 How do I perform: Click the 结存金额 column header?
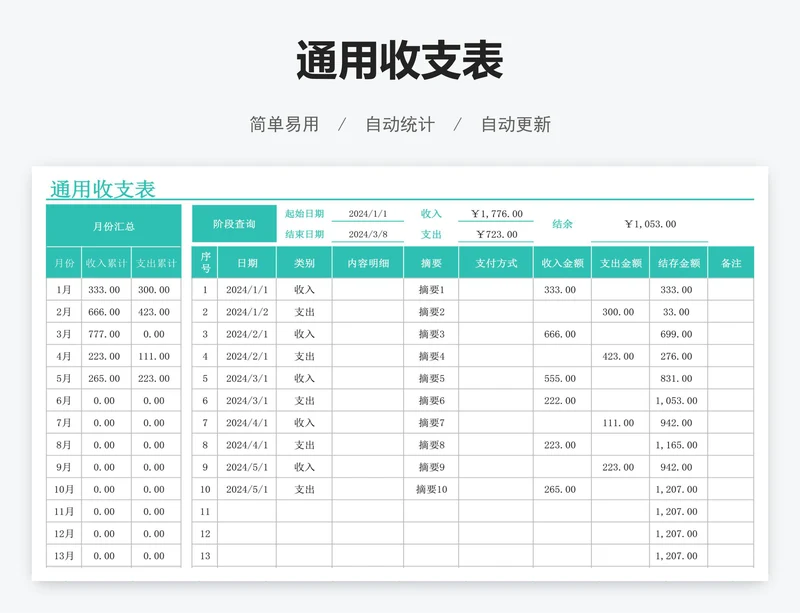679,263
